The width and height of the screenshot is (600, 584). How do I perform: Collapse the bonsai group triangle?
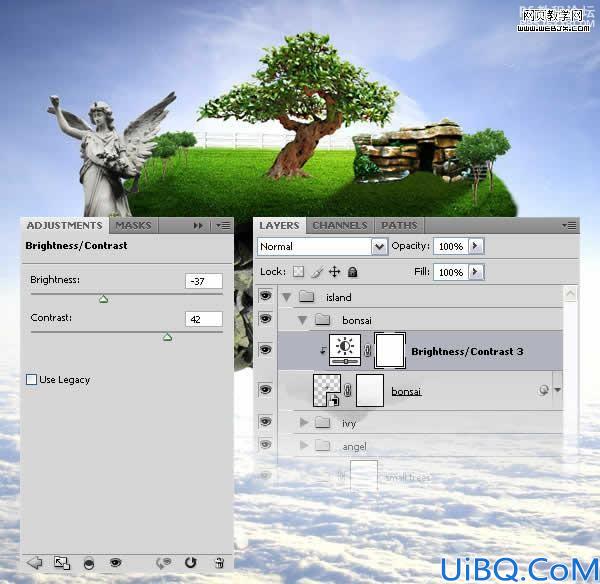[x=302, y=320]
